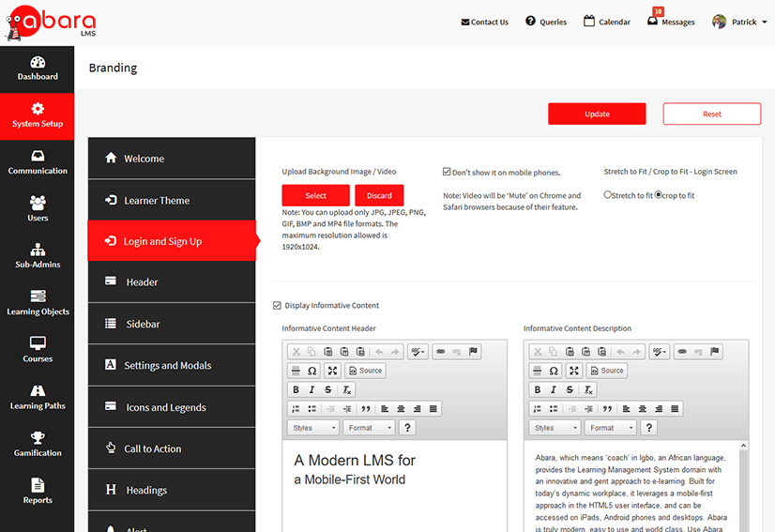Paste as plain text in the Header editor
This screenshot has height=532, width=775.
click(x=344, y=352)
